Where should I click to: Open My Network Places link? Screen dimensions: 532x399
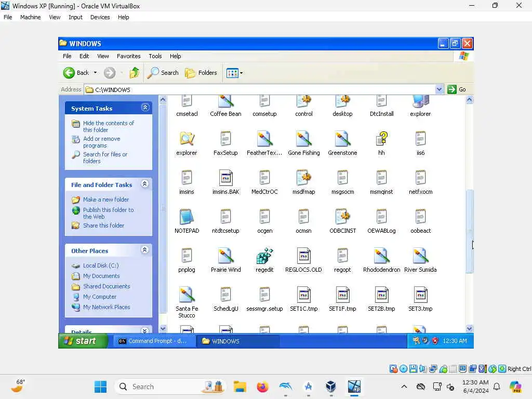(x=107, y=307)
